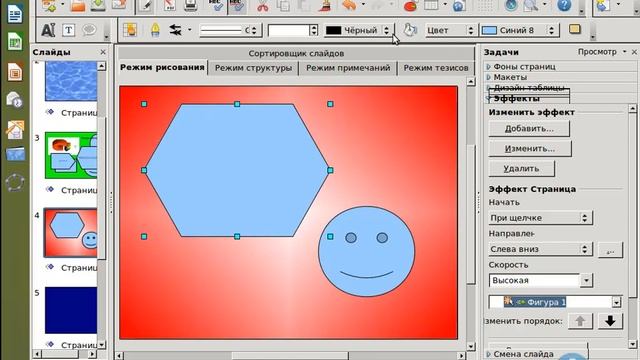The image size is (640, 360).
Task: Switch to Режим тезисов tab
Action: point(436,68)
